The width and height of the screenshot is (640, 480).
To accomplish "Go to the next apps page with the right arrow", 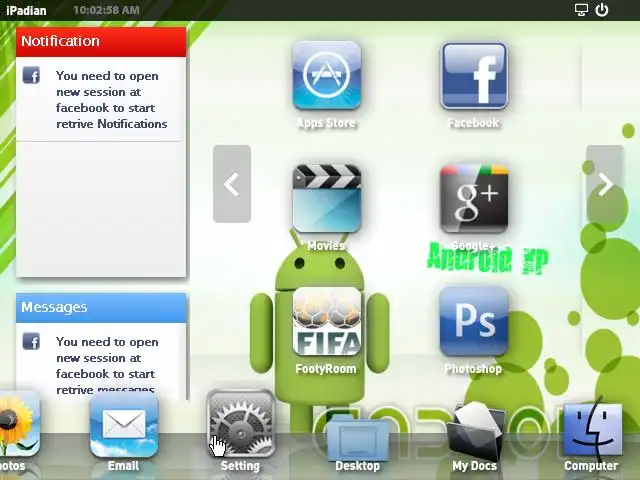I will (604, 184).
